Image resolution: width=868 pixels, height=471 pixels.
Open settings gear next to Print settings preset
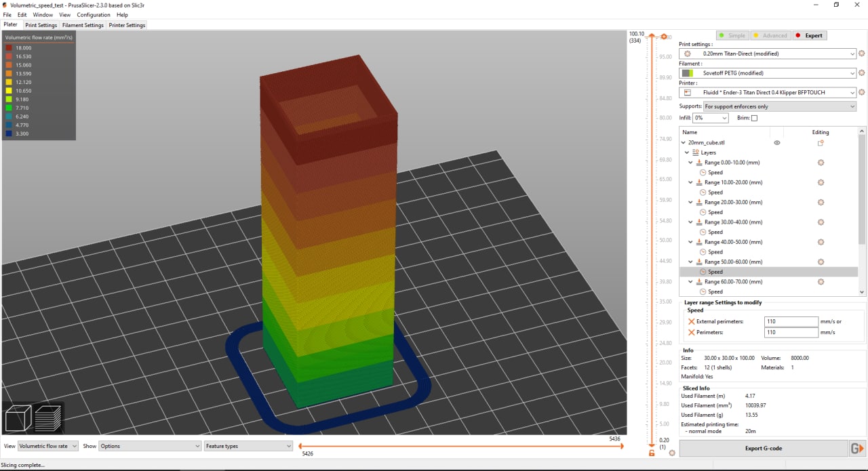click(x=862, y=54)
